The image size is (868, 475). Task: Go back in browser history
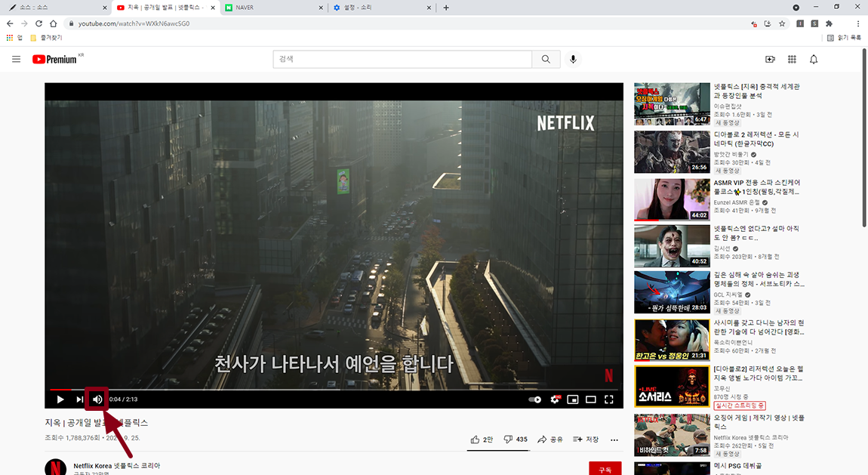click(10, 23)
